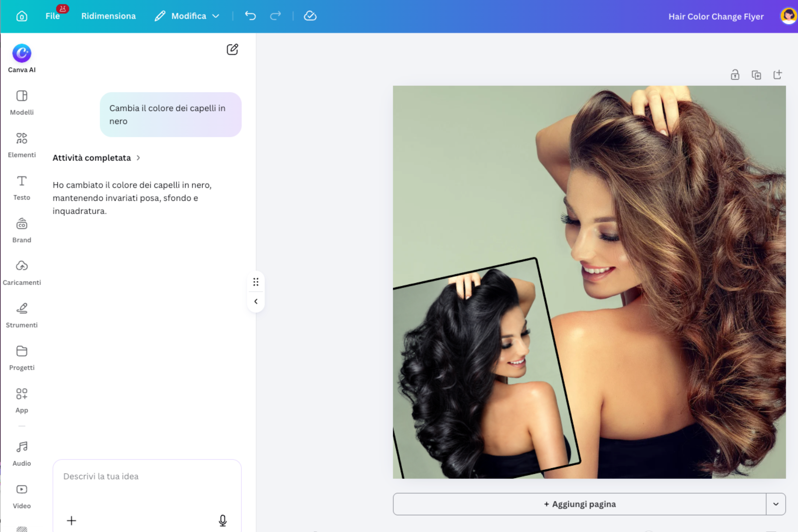Duplicate the page using the copy icon
The width and height of the screenshot is (798, 532).
(756, 75)
